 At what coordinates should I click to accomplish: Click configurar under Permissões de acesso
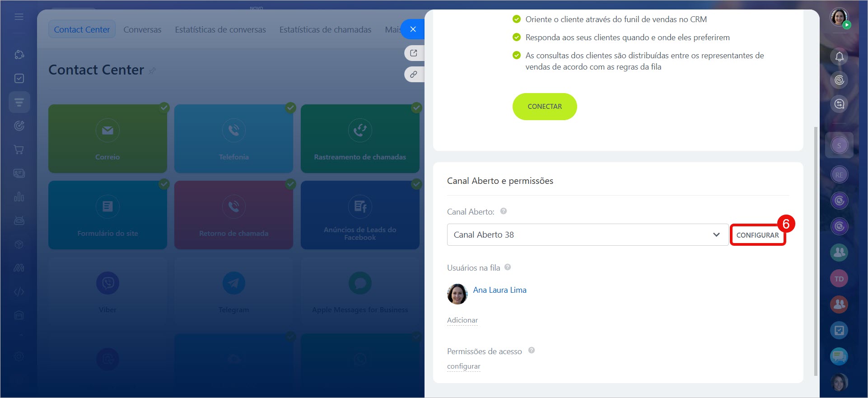(463, 366)
